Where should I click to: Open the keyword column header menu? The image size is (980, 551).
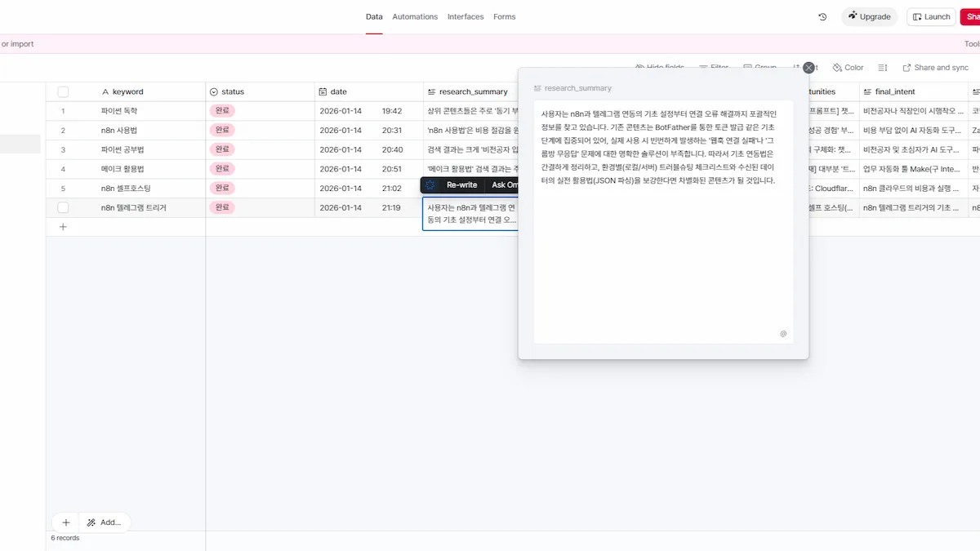coord(127,92)
